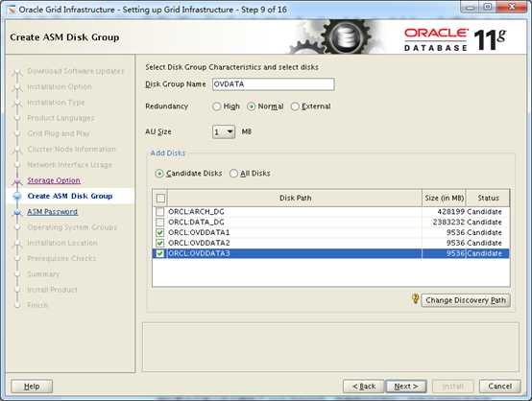
Task: Uncheck the ORCL:OVDDATA3 disk checkbox
Action: [x=159, y=253]
